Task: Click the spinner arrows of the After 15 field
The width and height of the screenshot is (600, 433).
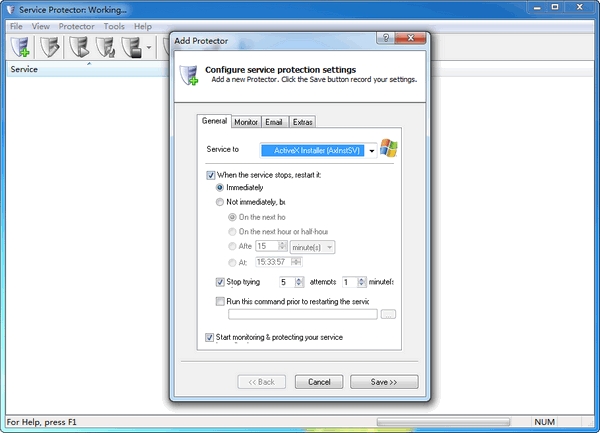Action: click(x=282, y=246)
